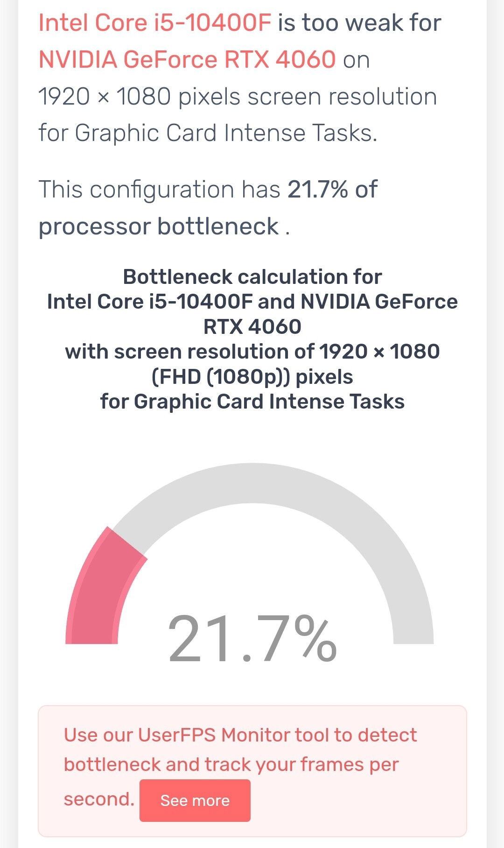Click the "processor bottleneck" bold text
The width and height of the screenshot is (504, 848).
point(159,226)
